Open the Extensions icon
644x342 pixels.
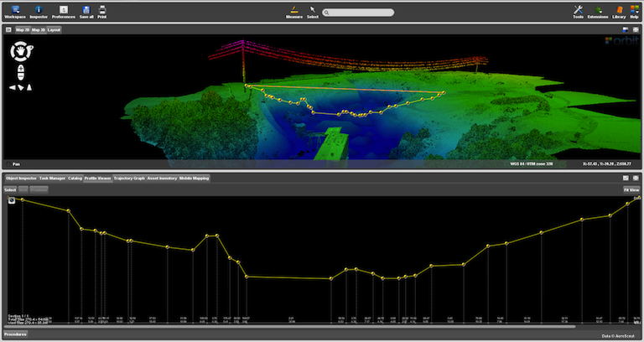click(597, 9)
